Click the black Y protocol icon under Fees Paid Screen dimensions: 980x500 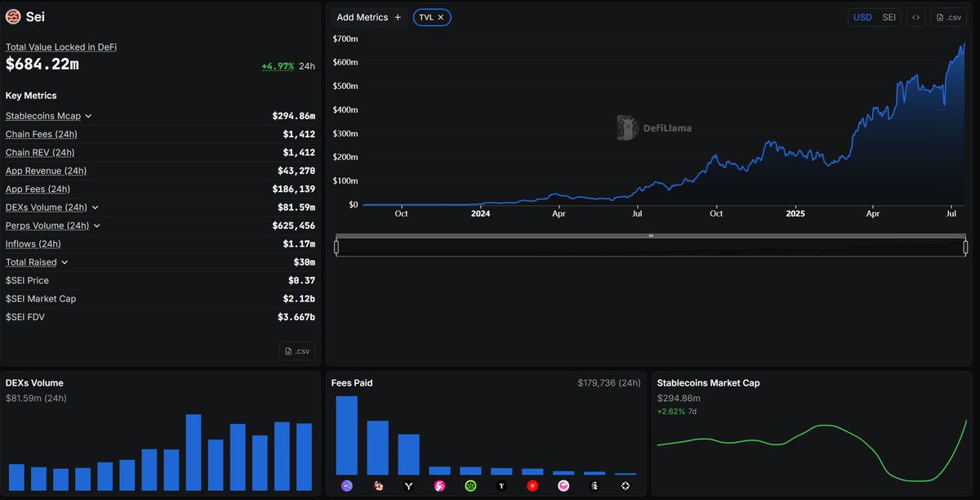[x=409, y=486]
